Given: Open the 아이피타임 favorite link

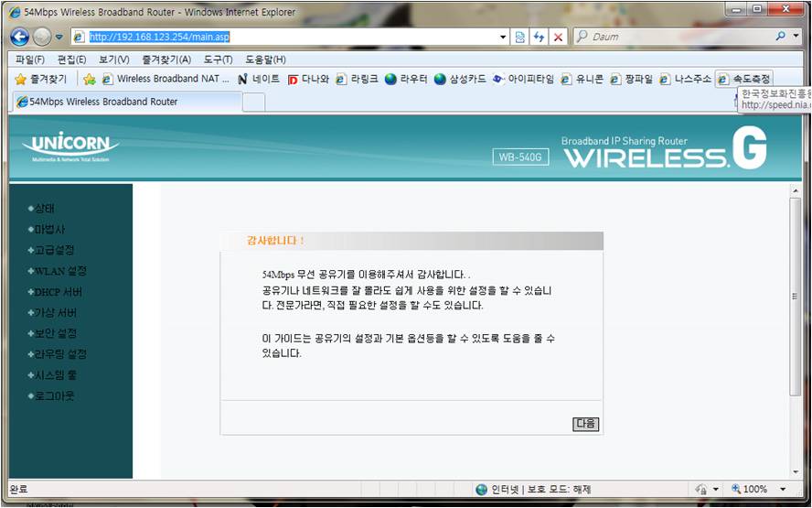Looking at the screenshot, I should click(x=524, y=80).
